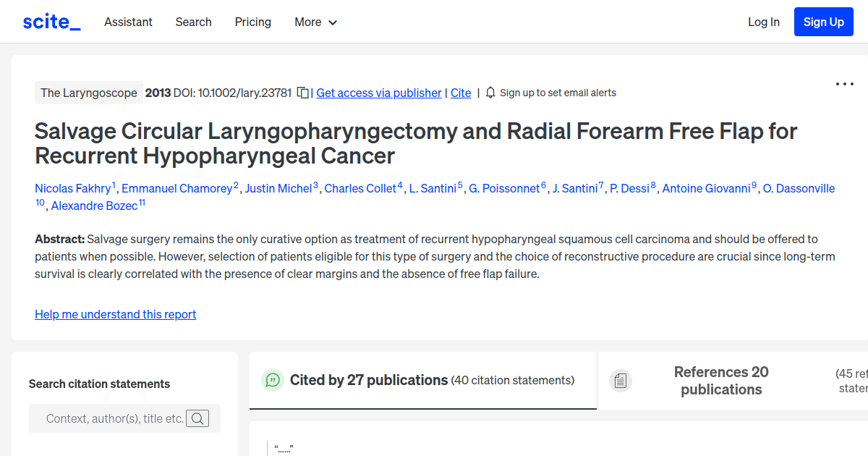Screen dimensions: 868x456
Task: Open the ellipsis options menu
Action: coord(844,84)
